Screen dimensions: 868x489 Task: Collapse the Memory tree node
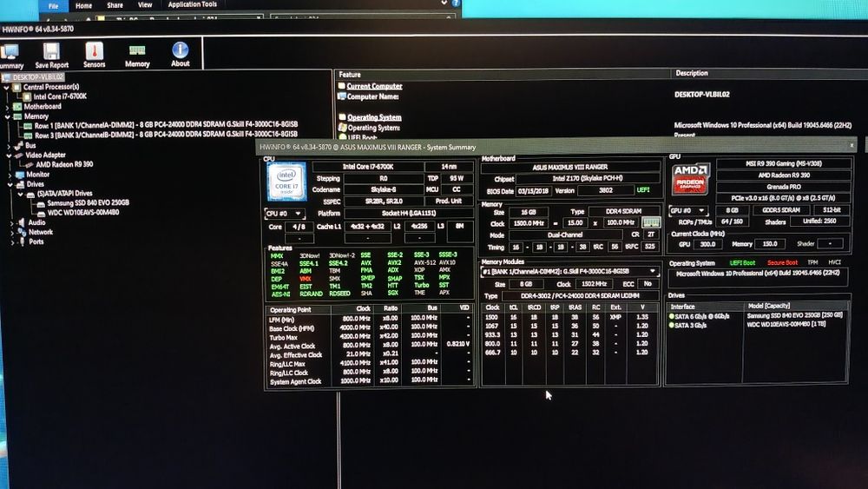click(7, 117)
